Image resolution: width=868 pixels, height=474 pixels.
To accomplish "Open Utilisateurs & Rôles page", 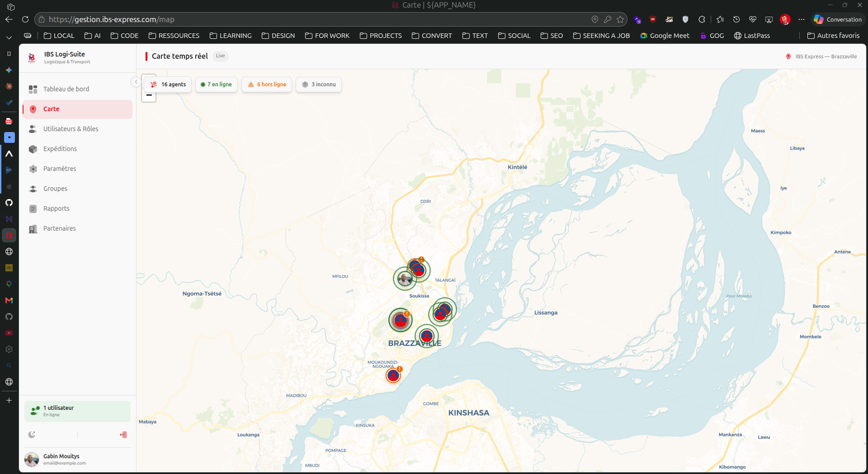I will 78,129.
